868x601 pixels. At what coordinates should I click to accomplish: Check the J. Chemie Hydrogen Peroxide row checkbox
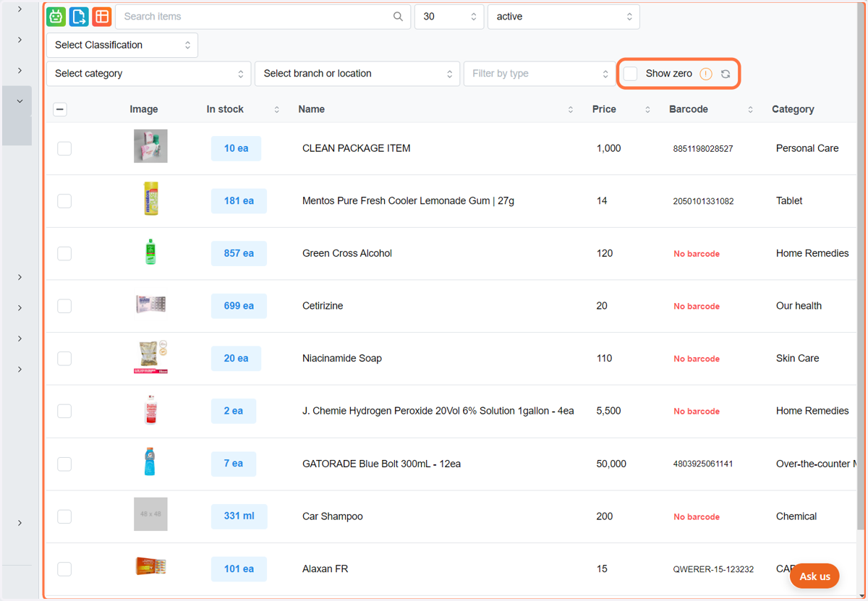coord(64,411)
